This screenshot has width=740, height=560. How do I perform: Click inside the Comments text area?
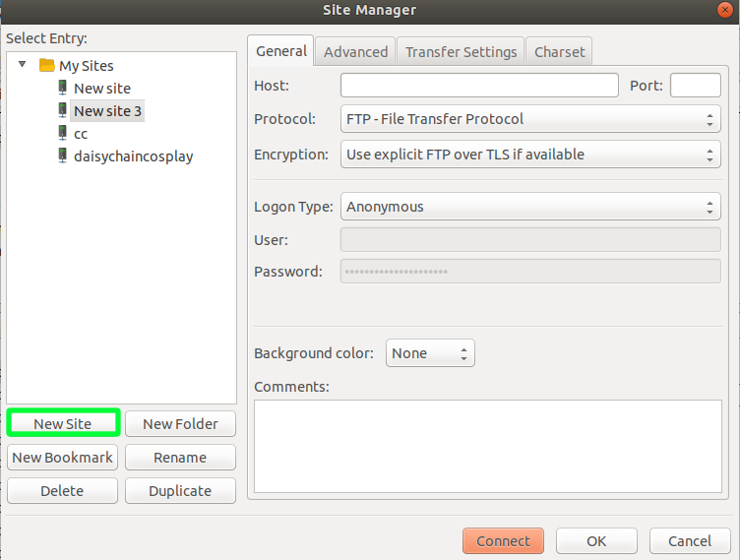point(488,446)
